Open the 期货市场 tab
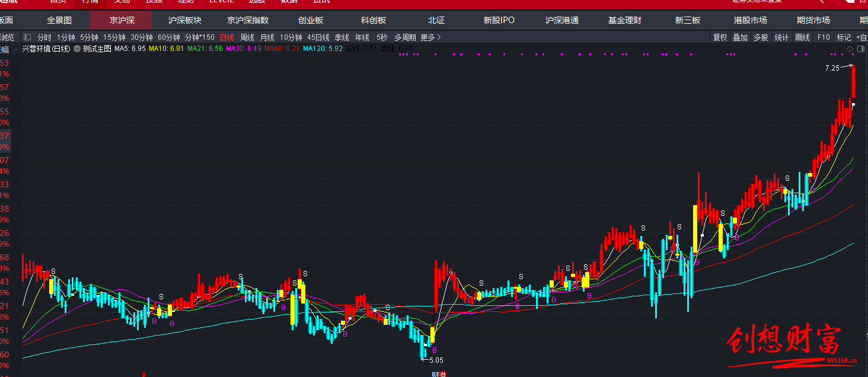This screenshot has height=377, width=868. click(x=813, y=20)
